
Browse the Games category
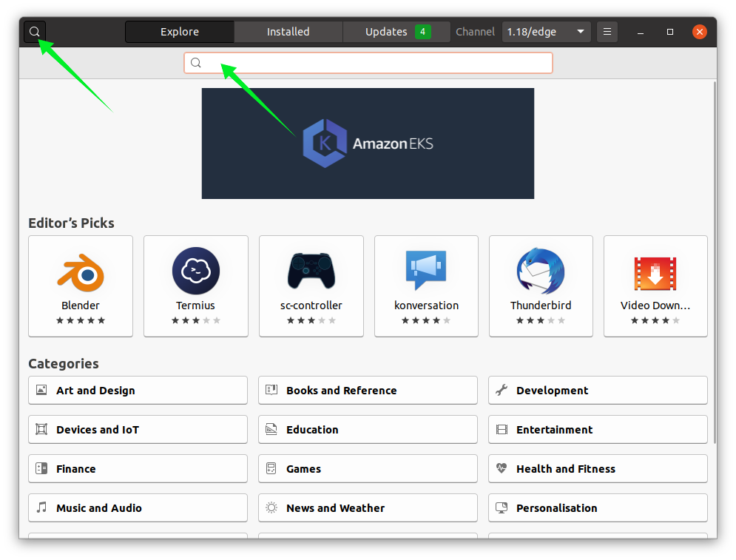click(368, 468)
